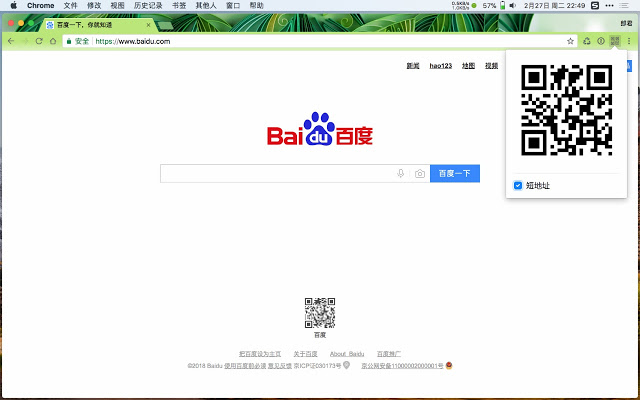Select the 百度一下,你就知道 tab
Image resolution: width=640 pixels, height=400 pixels.
coord(98,25)
